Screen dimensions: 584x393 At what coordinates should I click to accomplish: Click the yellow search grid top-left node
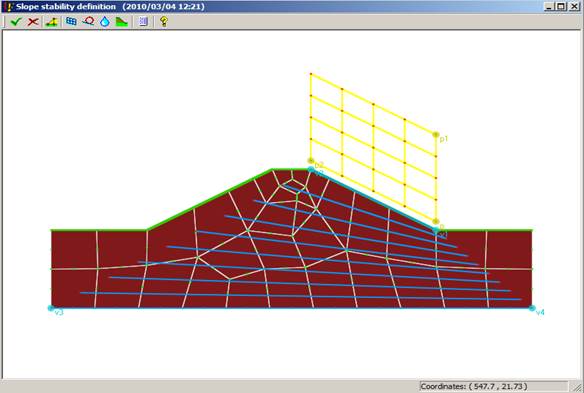tap(311, 74)
